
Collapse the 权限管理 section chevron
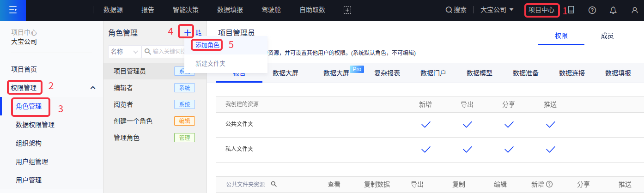pyautogui.click(x=93, y=87)
